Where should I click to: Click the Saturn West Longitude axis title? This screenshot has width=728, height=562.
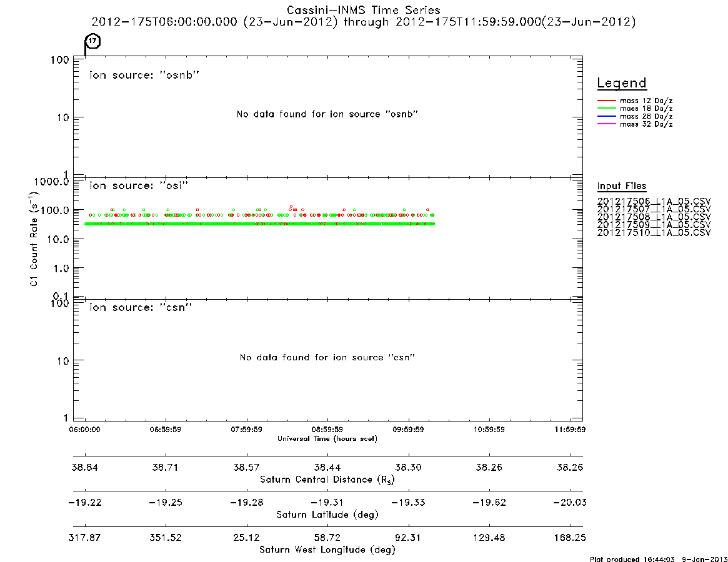[x=327, y=550]
